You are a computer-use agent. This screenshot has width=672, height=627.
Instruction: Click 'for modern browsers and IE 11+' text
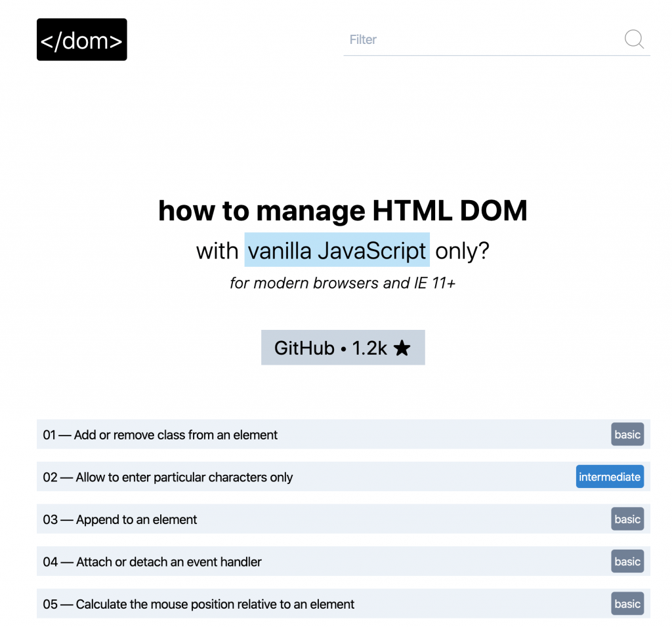click(343, 283)
